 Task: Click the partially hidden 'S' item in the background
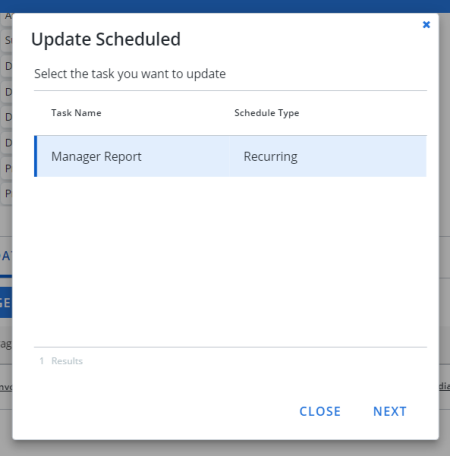tap(7, 40)
